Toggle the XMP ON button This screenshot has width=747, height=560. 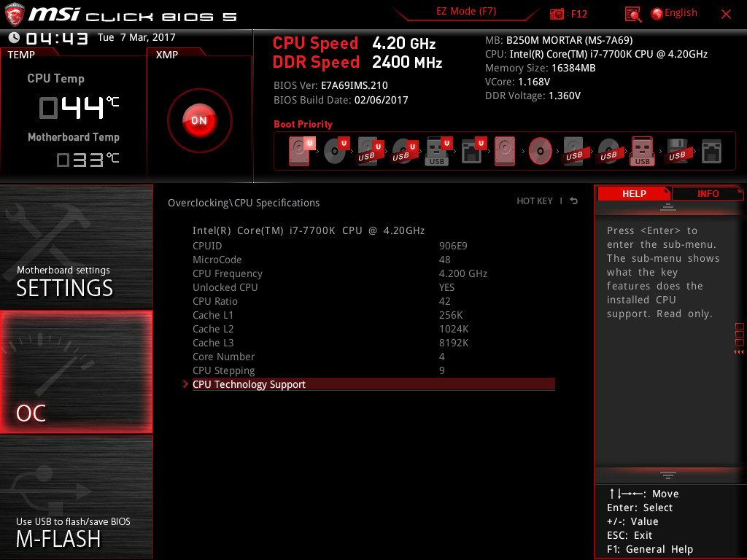pyautogui.click(x=199, y=120)
